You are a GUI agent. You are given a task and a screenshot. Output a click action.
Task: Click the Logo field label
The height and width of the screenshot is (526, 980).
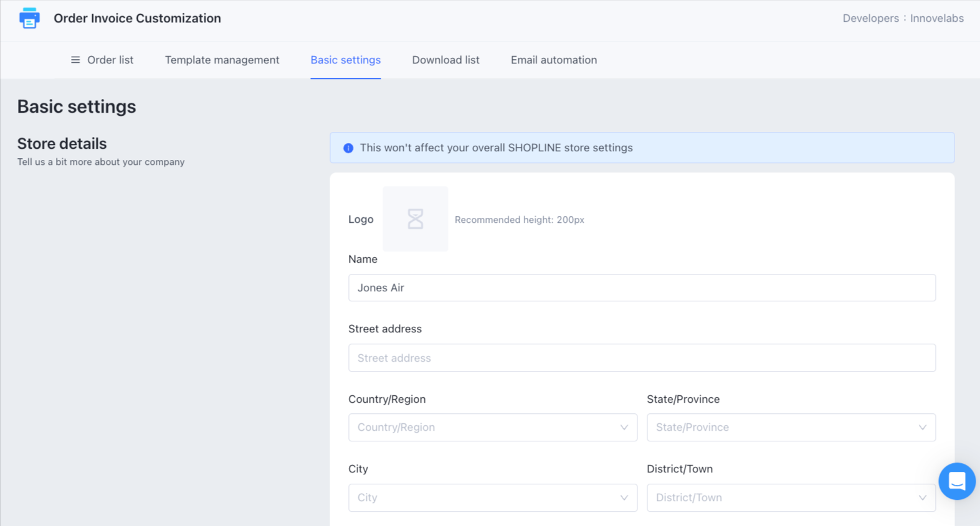[361, 219]
